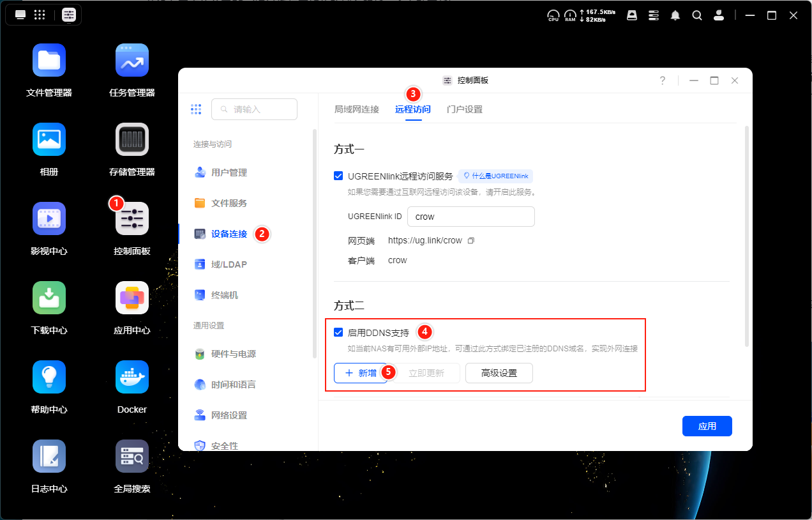Click the 方式二 heading
Image resolution: width=812 pixels, height=520 pixels.
tap(349, 306)
